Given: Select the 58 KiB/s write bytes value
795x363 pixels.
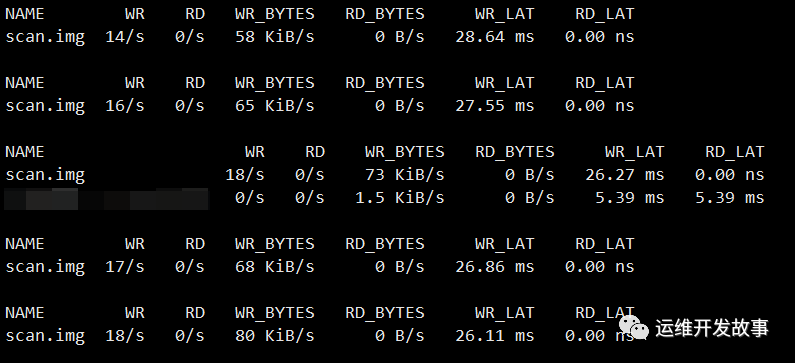Looking at the screenshot, I should [x=275, y=37].
